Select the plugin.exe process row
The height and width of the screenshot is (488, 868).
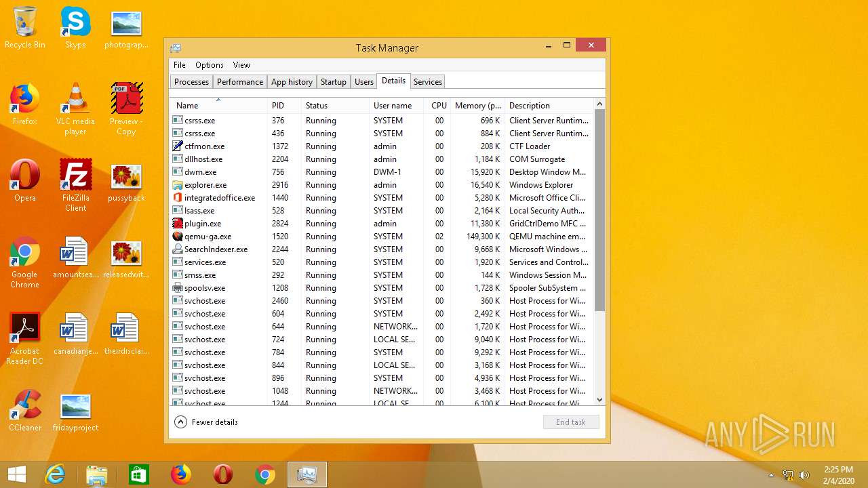382,224
